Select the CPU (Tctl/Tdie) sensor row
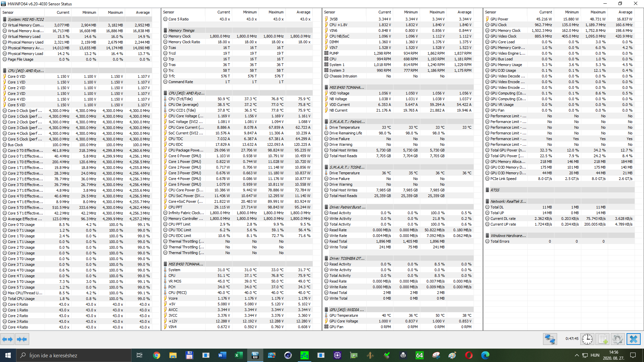Viewport: 644px width, 362px height. (180, 99)
